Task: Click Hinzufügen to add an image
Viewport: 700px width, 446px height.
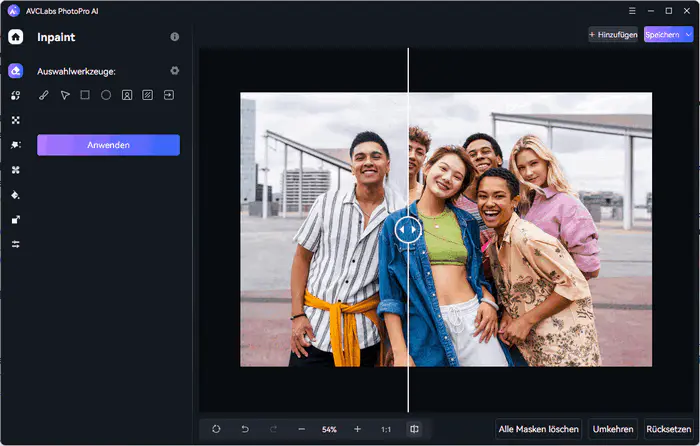Action: tap(613, 34)
